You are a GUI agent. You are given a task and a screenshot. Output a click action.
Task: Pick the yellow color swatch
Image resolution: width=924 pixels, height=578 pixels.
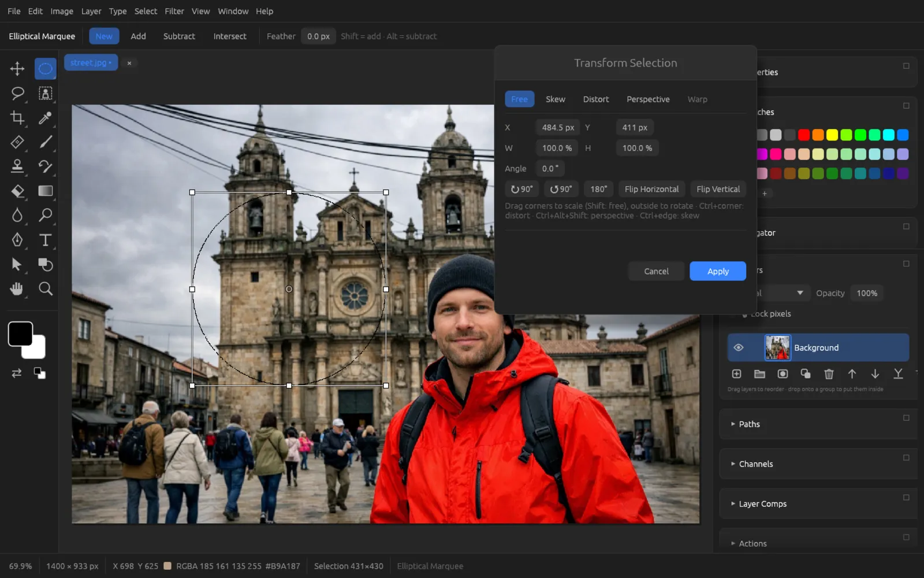tap(832, 135)
